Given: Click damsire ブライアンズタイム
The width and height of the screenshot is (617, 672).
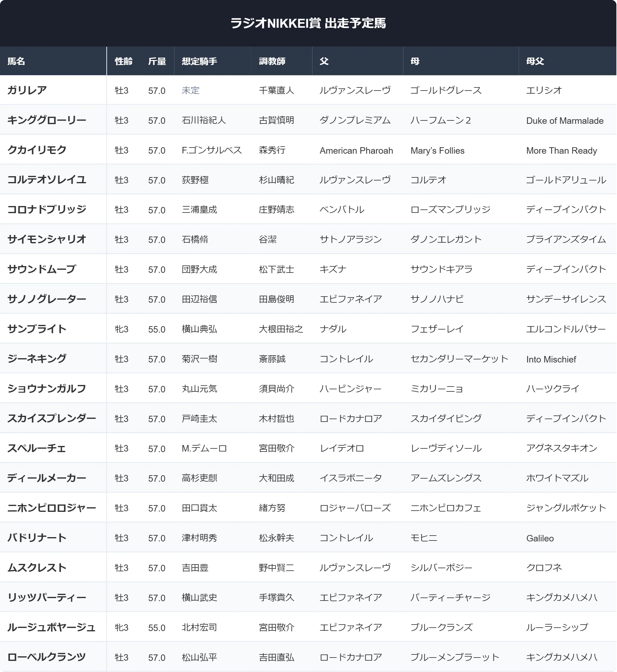Looking at the screenshot, I should pos(566,239).
